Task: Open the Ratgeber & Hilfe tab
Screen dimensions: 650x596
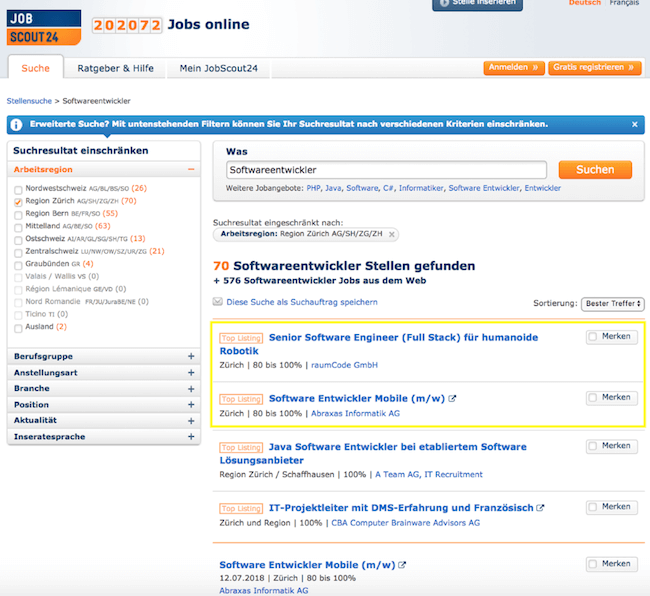Action: tap(116, 68)
